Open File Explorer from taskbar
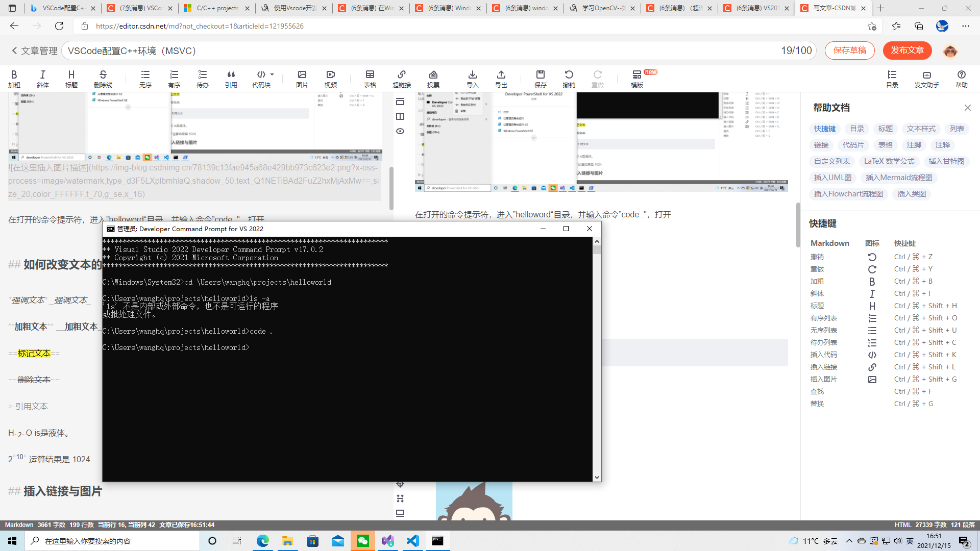The width and height of the screenshot is (980, 551). click(288, 541)
